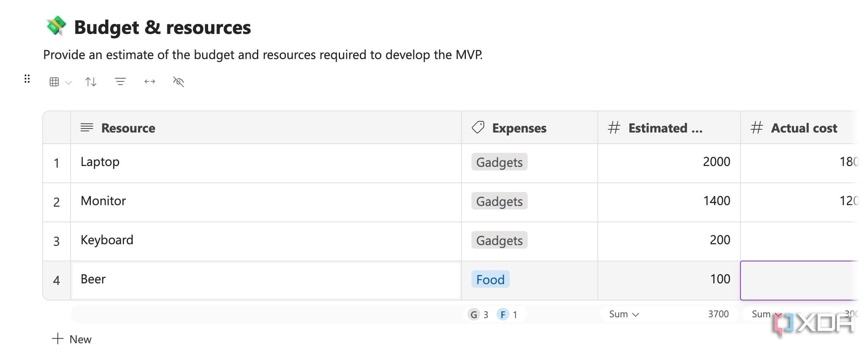
Task: Select the empty Actual cost cell for Beer
Action: pyautogui.click(x=799, y=280)
